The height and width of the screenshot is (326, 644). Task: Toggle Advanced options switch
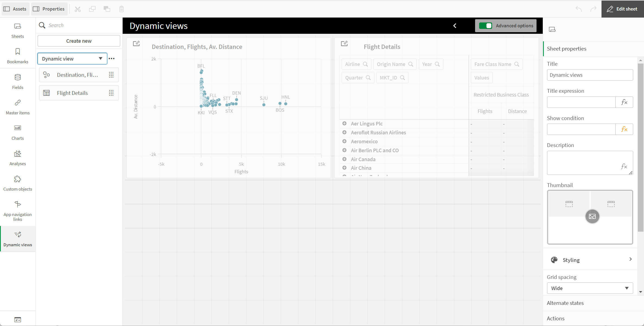coord(486,26)
